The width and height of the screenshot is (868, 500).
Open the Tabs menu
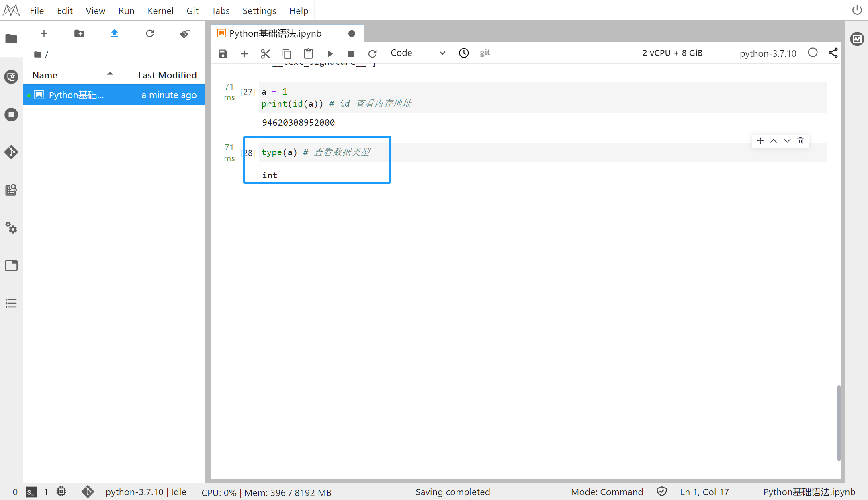(221, 11)
